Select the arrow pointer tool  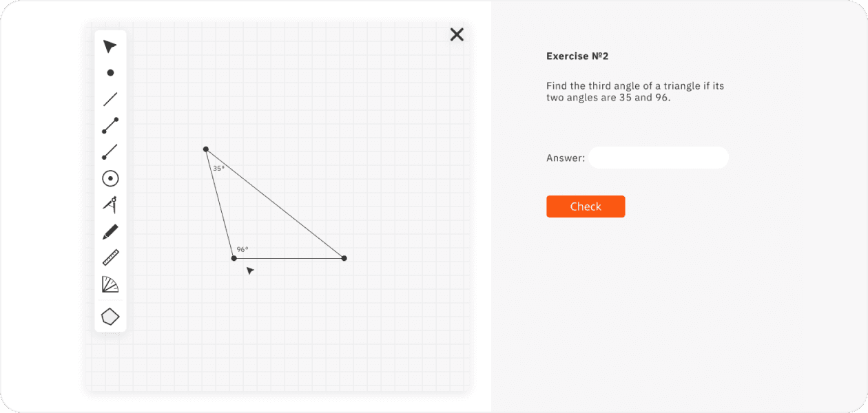[x=110, y=46]
